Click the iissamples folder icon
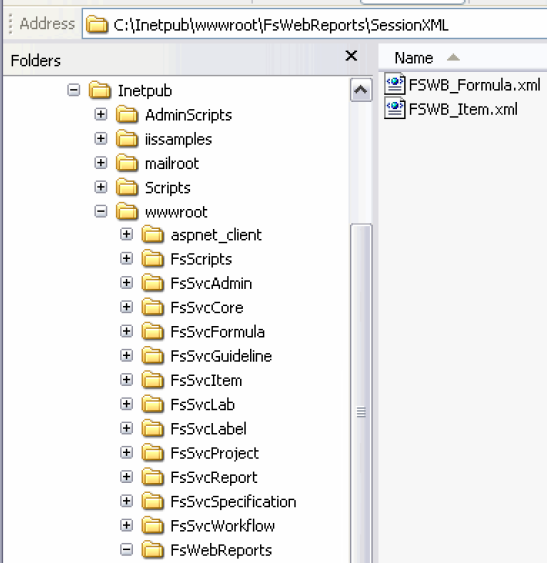The width and height of the screenshot is (547, 563). point(127,138)
